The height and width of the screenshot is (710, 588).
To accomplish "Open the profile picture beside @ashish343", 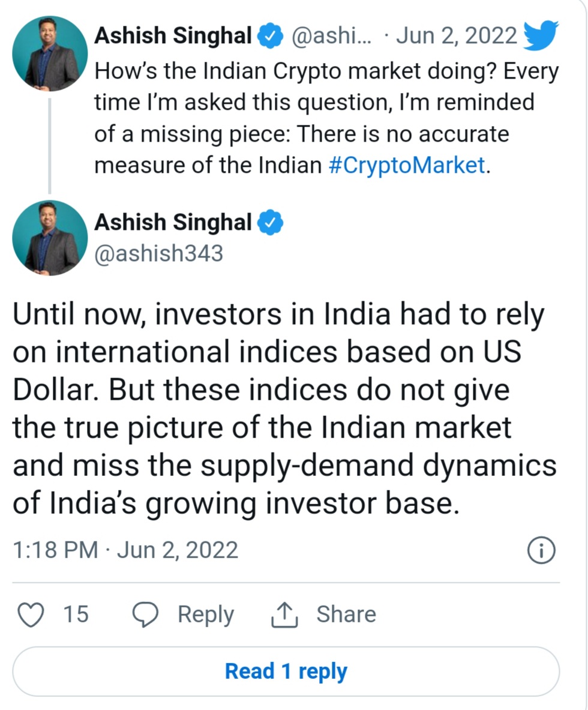I will pyautogui.click(x=50, y=238).
